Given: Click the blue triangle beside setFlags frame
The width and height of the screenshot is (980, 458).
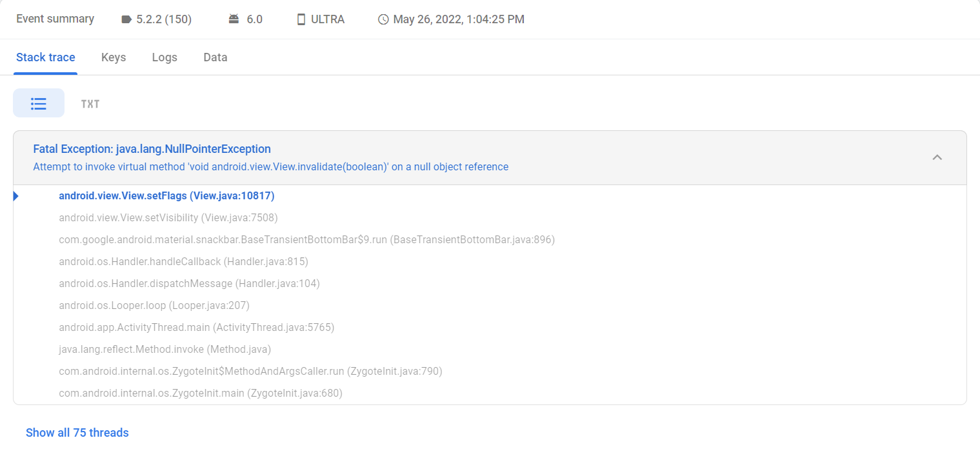Looking at the screenshot, I should tap(15, 195).
